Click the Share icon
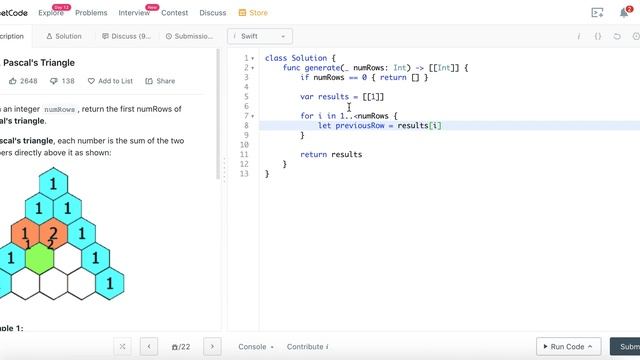The height and width of the screenshot is (360, 640). tap(149, 81)
